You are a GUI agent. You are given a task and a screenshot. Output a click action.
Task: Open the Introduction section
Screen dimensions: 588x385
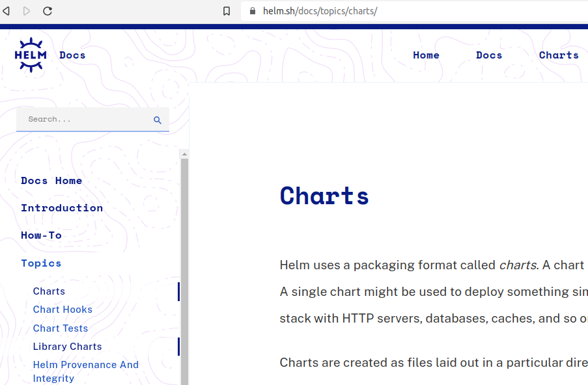62,208
